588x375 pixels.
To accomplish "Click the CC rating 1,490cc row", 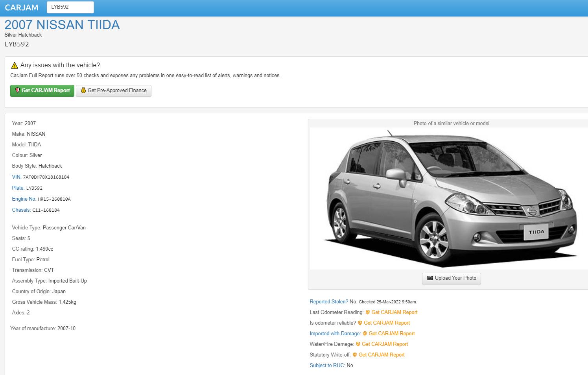I will click(33, 249).
